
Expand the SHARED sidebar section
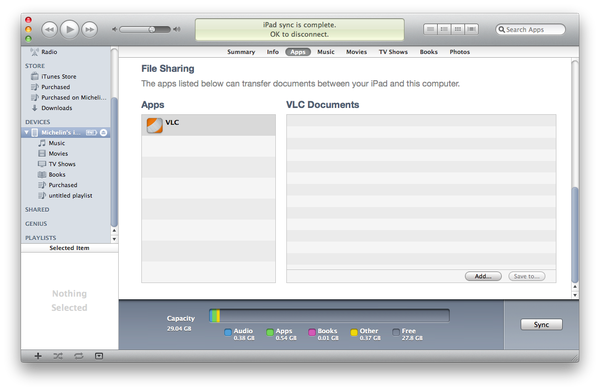pyautogui.click(x=37, y=210)
